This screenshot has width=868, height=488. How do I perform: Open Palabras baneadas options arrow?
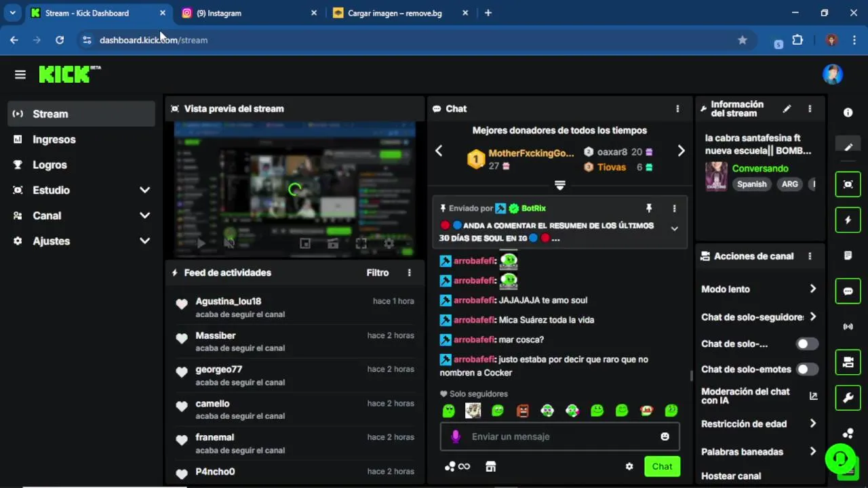pos(812,451)
